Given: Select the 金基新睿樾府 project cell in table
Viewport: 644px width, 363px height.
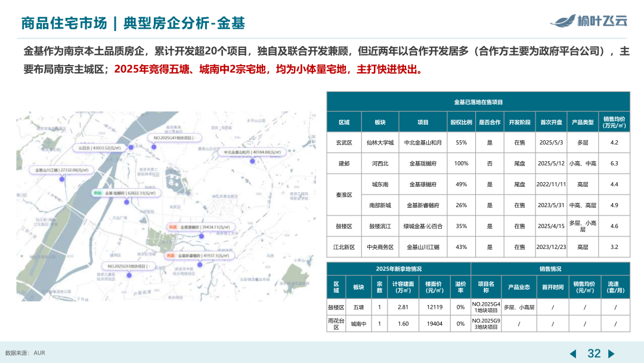Looking at the screenshot, I should tap(423, 205).
